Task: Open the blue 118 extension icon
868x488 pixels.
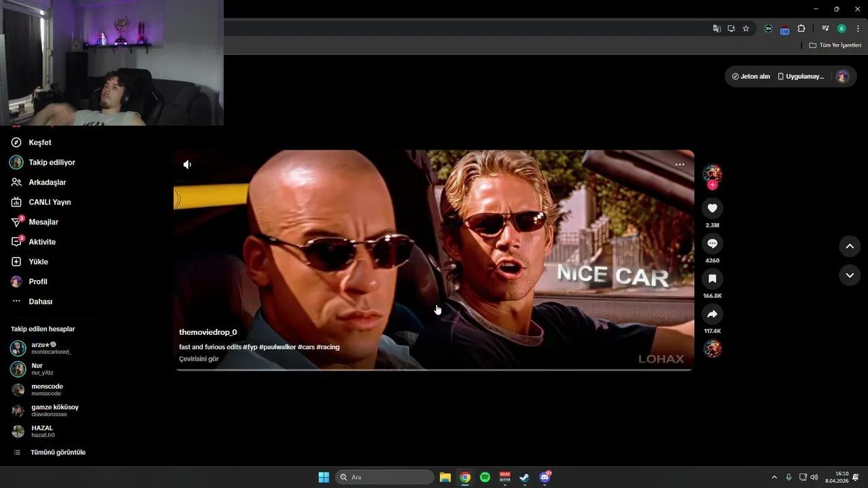Action: pyautogui.click(x=785, y=29)
